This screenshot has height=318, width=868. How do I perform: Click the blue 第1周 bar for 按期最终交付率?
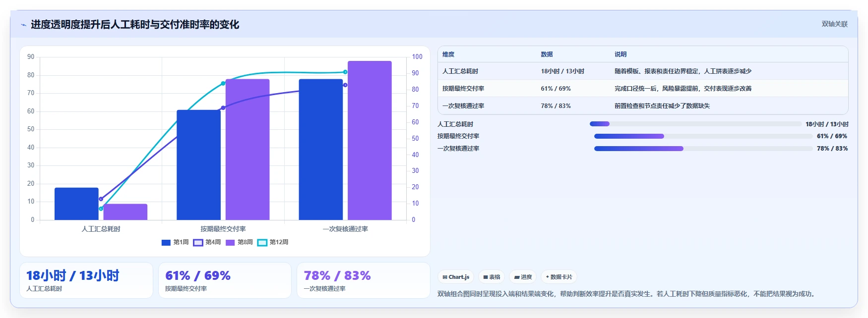point(198,165)
